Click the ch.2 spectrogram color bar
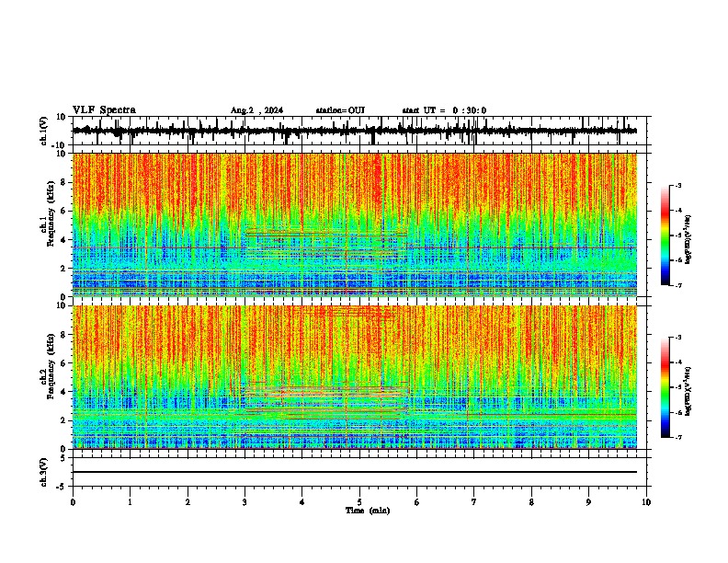Screen dimensions: 728x563 (x=665, y=387)
